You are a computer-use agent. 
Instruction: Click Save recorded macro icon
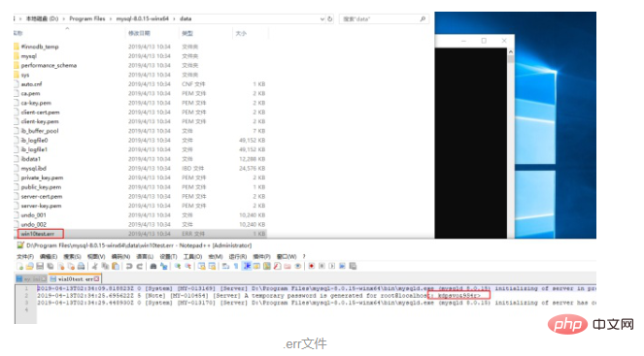point(353,266)
